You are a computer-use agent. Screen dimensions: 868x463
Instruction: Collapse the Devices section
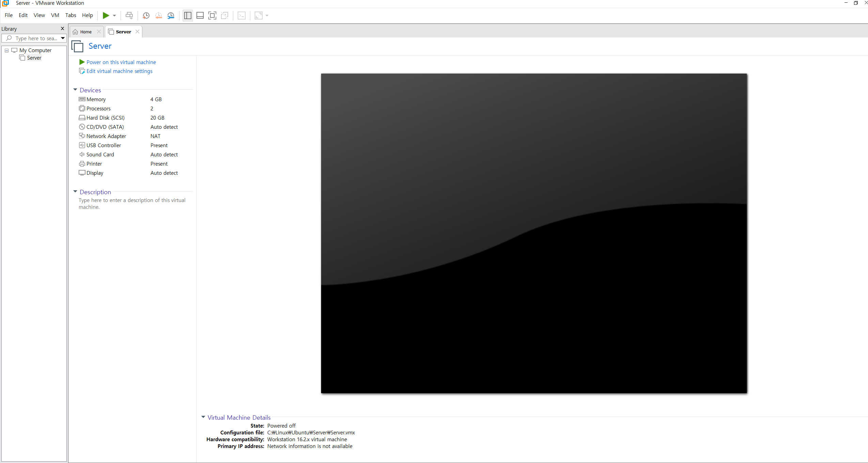coord(75,90)
